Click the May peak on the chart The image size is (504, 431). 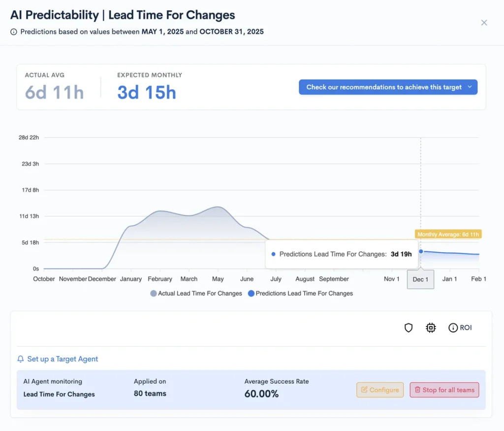[x=218, y=207]
